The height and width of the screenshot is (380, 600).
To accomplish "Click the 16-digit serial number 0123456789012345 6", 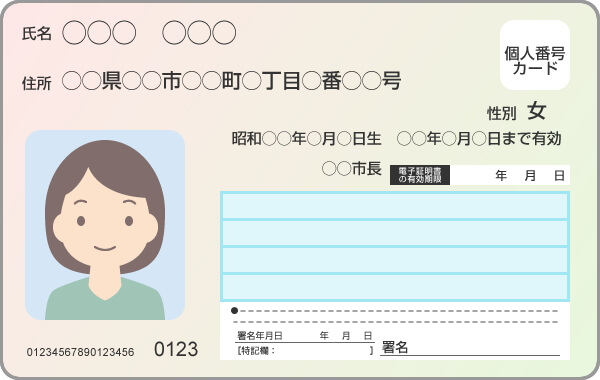I will point(80,352).
